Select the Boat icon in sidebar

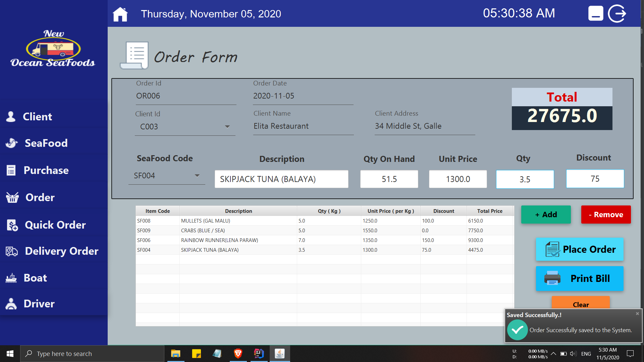[11, 278]
